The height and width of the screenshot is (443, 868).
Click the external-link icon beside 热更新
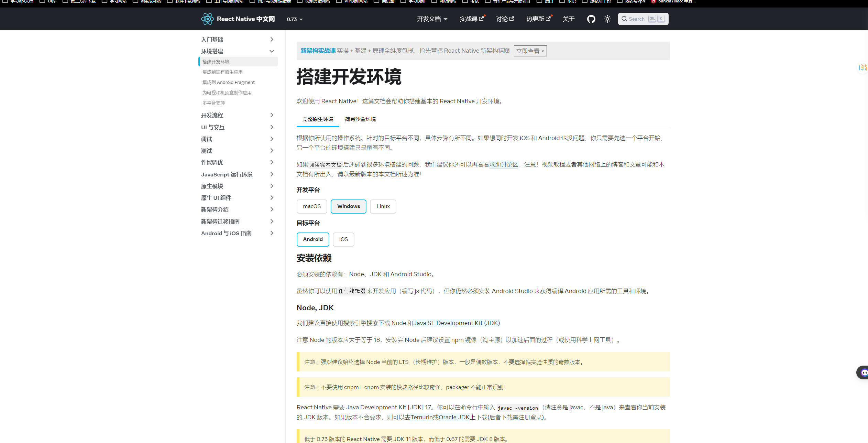[548, 18]
